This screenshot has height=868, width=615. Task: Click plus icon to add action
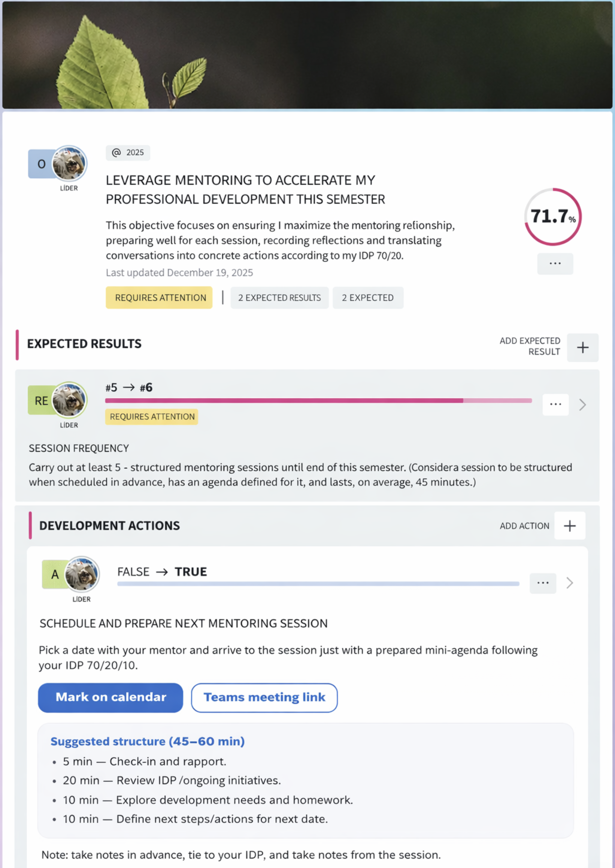(x=570, y=526)
